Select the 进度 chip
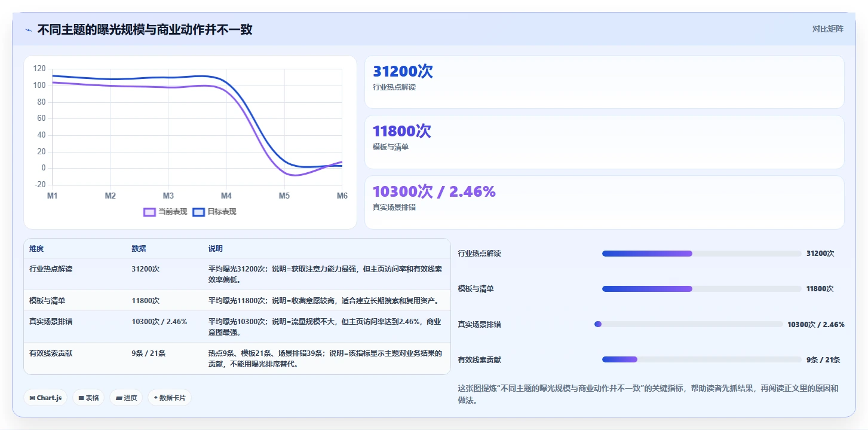The image size is (868, 430). pos(126,398)
